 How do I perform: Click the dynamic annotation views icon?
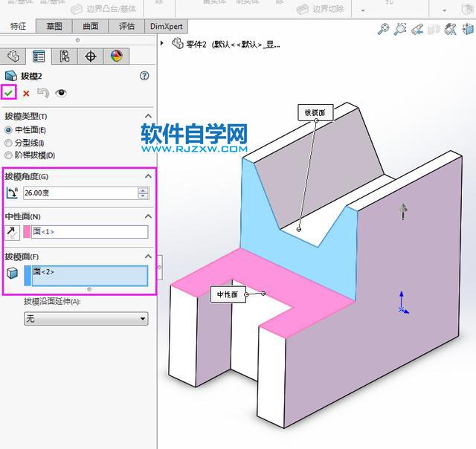coord(451,30)
